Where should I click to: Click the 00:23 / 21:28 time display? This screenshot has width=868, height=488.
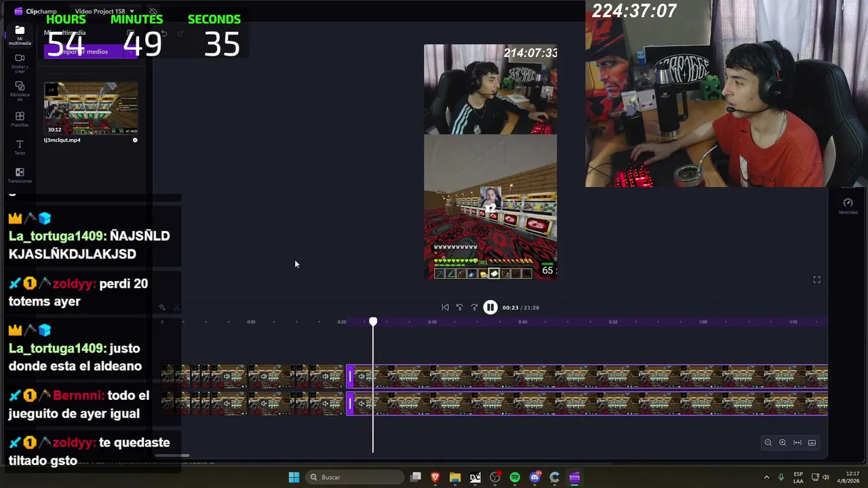click(x=521, y=308)
